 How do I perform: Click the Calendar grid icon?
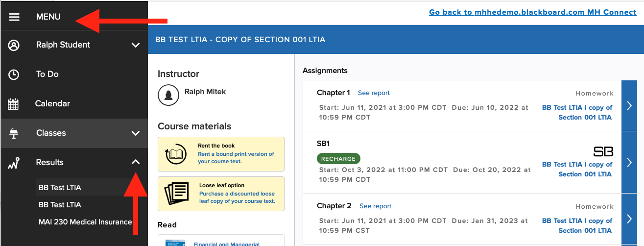(13, 104)
